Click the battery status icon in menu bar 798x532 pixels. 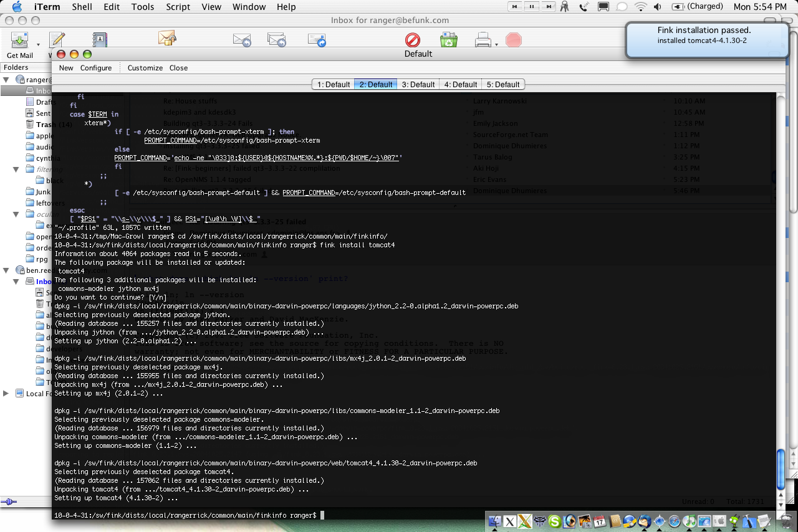click(678, 7)
